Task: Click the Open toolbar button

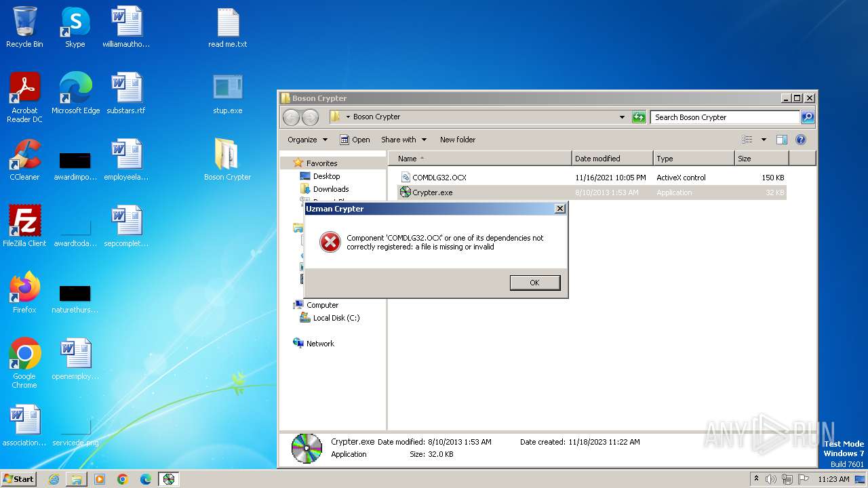Action: [x=355, y=140]
